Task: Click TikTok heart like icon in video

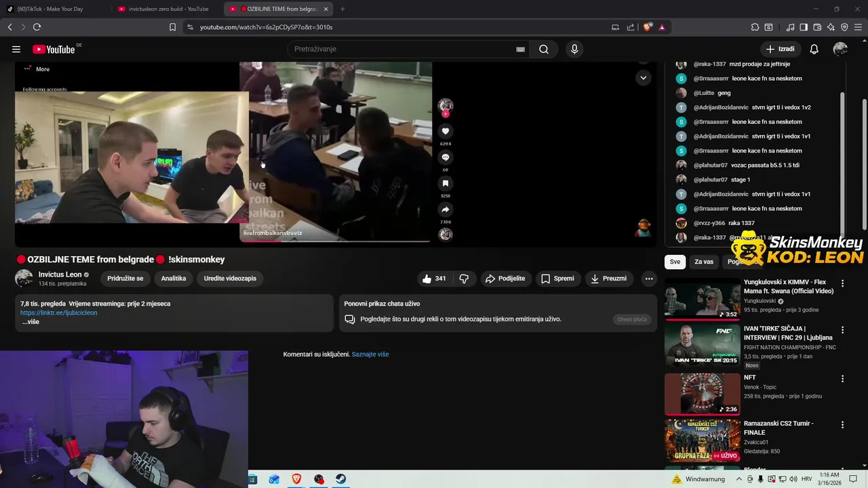Action: coord(446,131)
